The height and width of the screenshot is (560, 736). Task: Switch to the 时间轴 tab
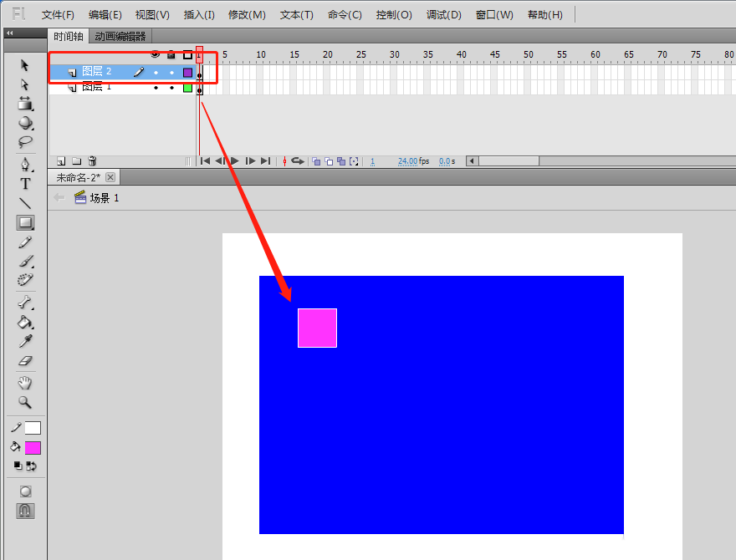(69, 36)
